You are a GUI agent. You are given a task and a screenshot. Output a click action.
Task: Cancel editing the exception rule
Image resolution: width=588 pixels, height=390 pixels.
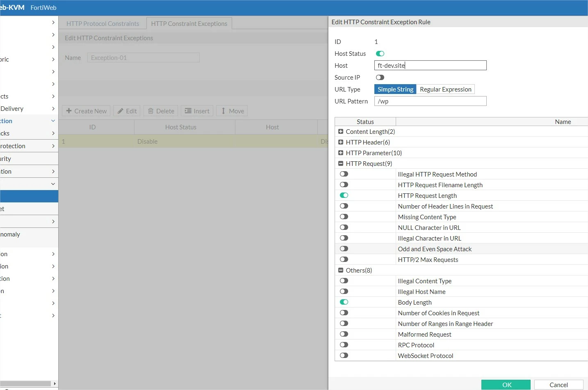pyautogui.click(x=558, y=385)
